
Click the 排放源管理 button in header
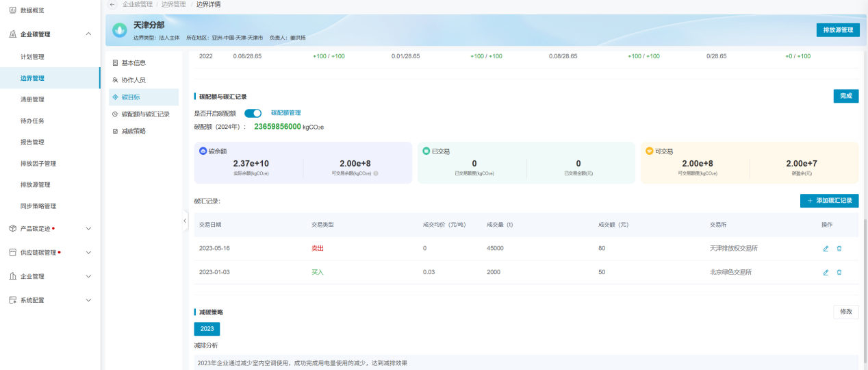(837, 30)
